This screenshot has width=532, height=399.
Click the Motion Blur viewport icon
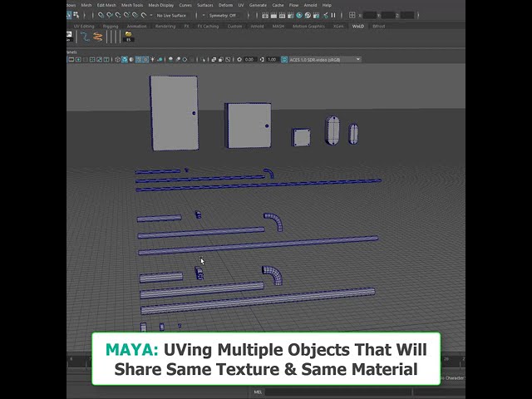coord(178,59)
